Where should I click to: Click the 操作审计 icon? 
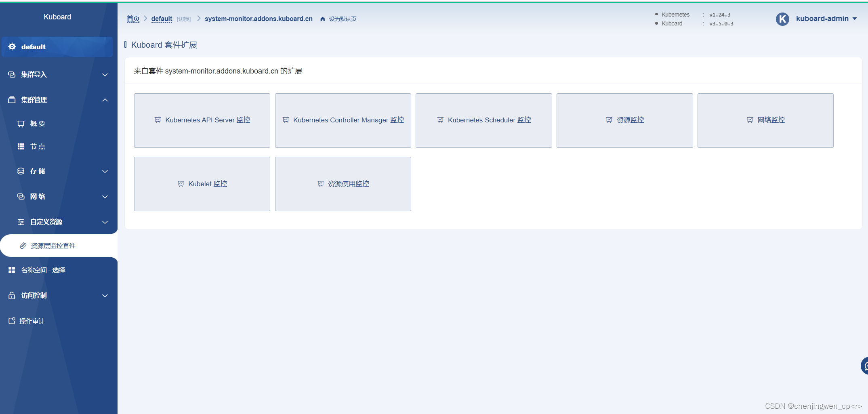(x=12, y=321)
